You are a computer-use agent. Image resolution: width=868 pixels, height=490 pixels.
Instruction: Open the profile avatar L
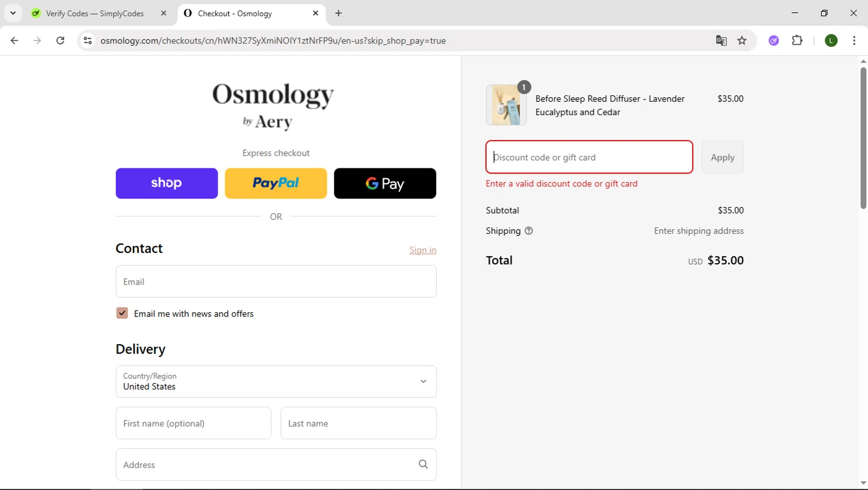pos(831,40)
